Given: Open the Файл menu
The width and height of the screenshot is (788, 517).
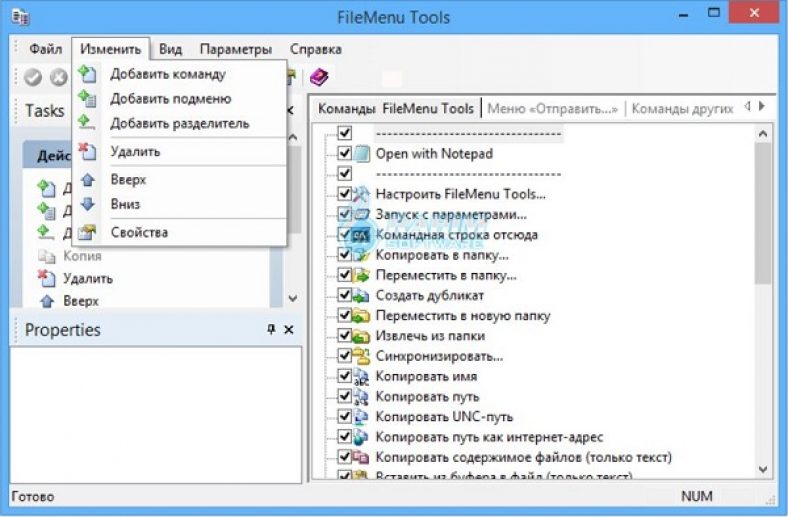Looking at the screenshot, I should click(x=46, y=49).
